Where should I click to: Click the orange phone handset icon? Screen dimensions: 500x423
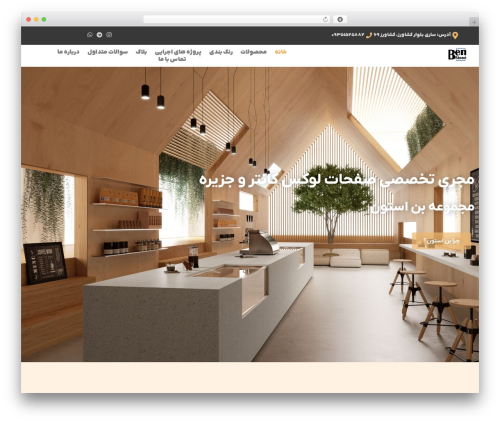369,35
